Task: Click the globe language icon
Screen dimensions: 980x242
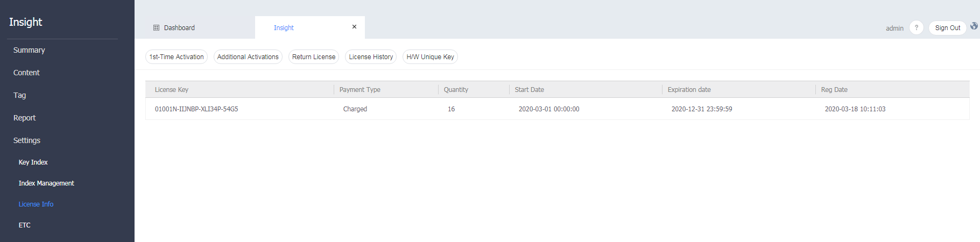Action: point(974,26)
